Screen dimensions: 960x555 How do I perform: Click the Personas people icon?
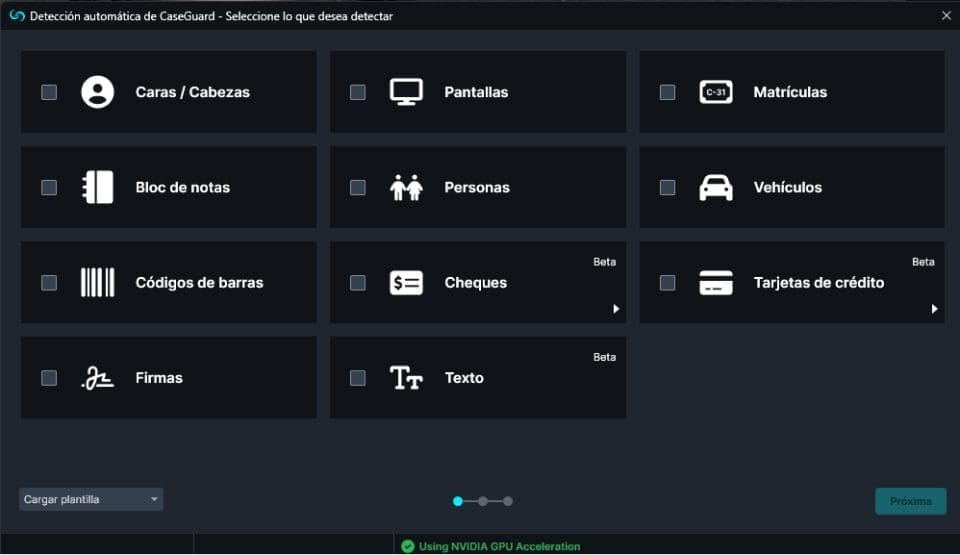406,187
